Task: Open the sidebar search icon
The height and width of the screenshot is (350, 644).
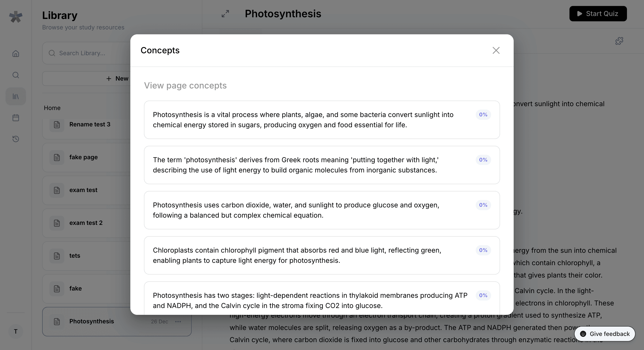Action: (x=16, y=75)
